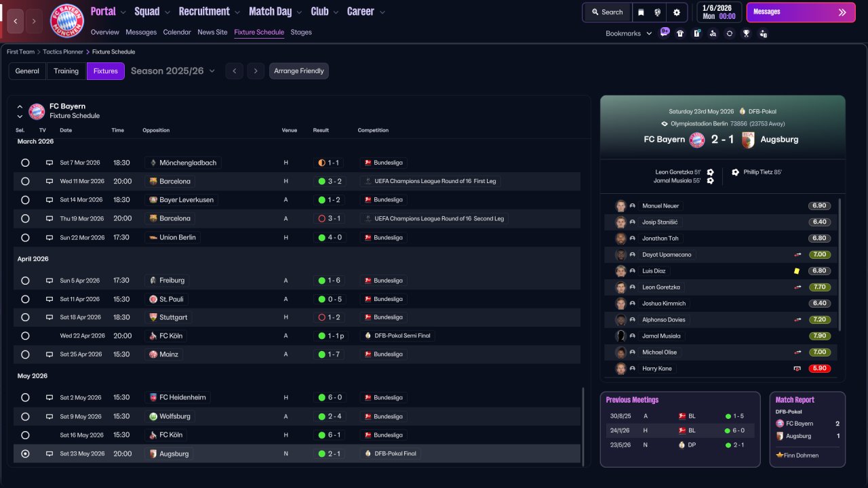Open the Bookmarks dropdown

tap(628, 33)
